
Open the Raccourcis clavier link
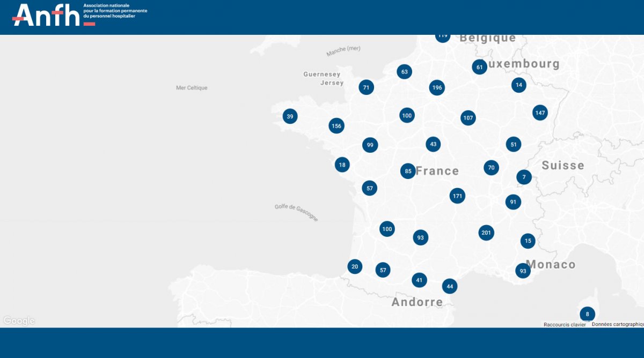click(565, 324)
